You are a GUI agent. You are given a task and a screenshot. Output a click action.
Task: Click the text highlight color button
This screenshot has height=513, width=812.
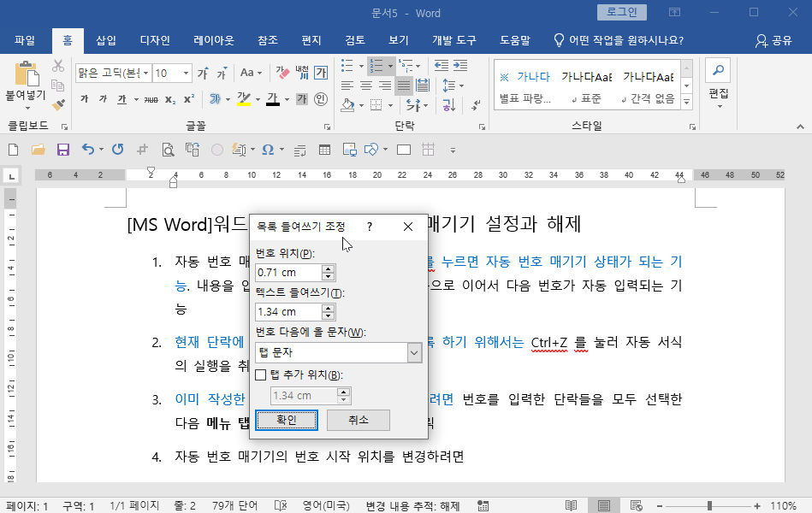click(x=244, y=99)
